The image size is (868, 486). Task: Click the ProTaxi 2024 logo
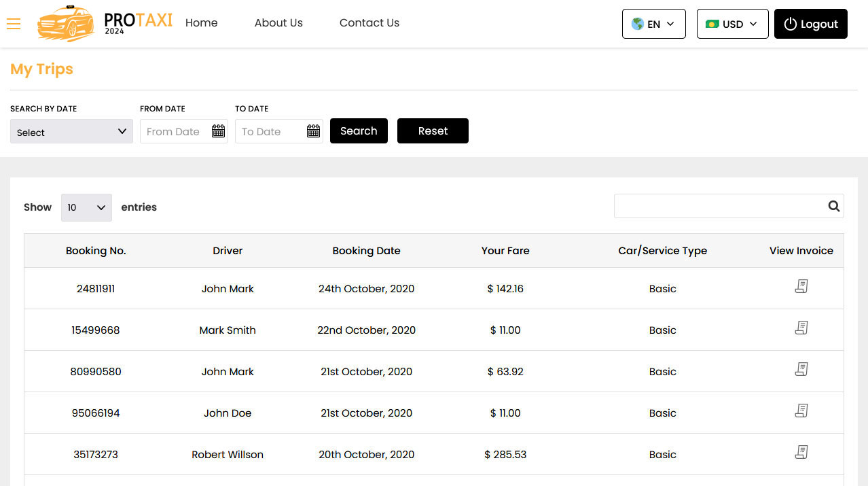[x=105, y=23]
